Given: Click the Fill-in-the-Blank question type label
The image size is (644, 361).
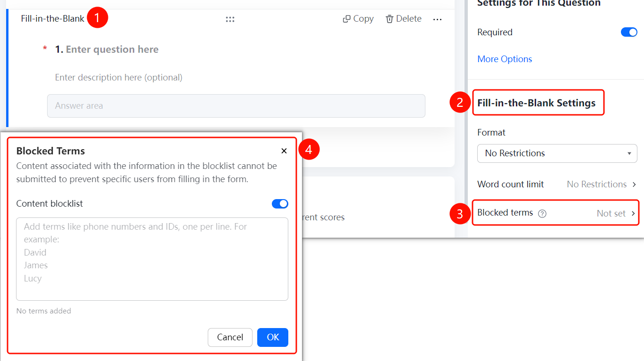Looking at the screenshot, I should (x=53, y=19).
